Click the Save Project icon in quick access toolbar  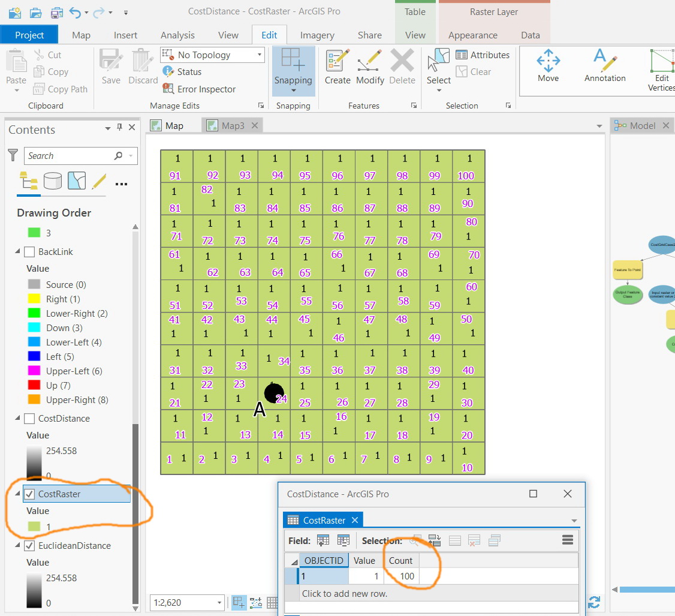coord(56,13)
